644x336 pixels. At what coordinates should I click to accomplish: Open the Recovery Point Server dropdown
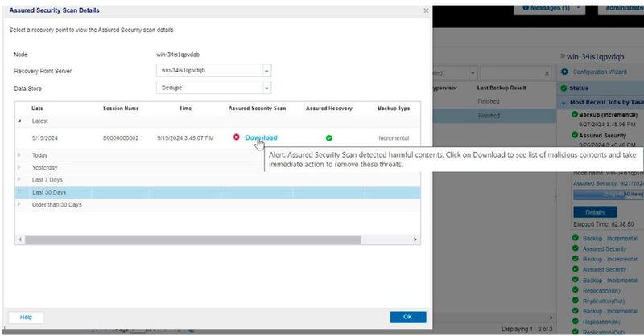click(266, 71)
